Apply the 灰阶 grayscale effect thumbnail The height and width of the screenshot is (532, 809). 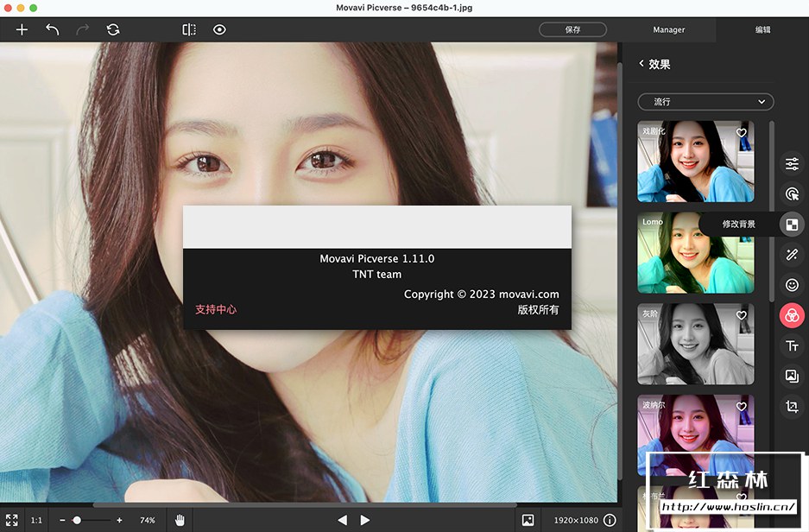pyautogui.click(x=695, y=343)
